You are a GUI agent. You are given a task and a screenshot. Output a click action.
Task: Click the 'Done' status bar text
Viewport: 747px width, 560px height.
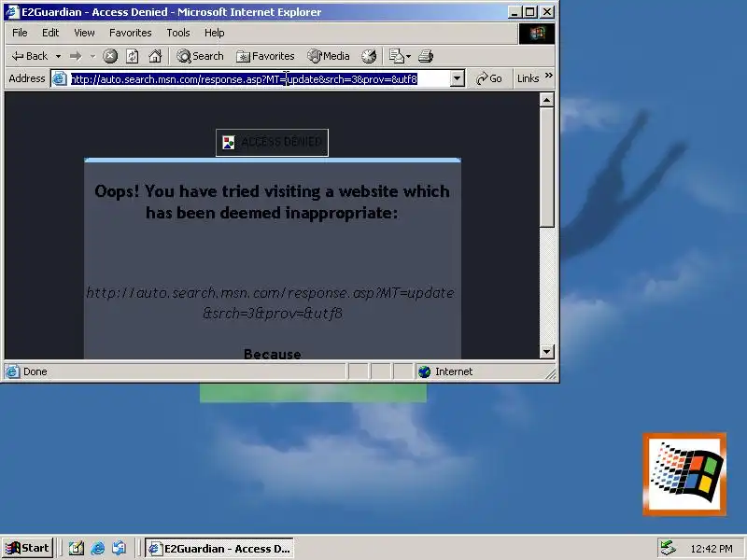click(35, 371)
